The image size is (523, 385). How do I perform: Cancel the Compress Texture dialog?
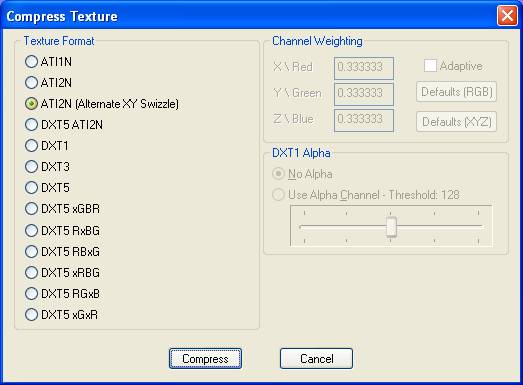tap(316, 359)
